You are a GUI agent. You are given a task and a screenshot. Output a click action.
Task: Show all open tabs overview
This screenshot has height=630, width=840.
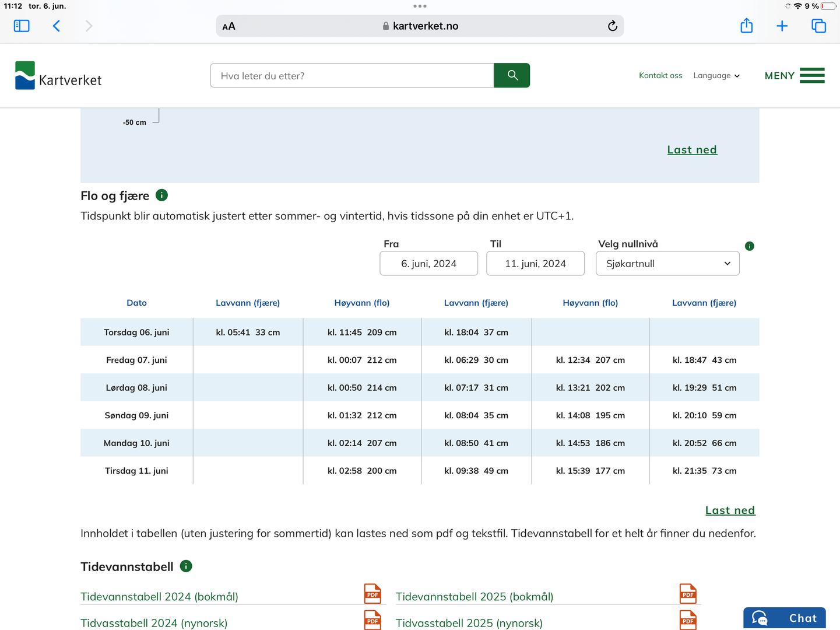coord(818,26)
